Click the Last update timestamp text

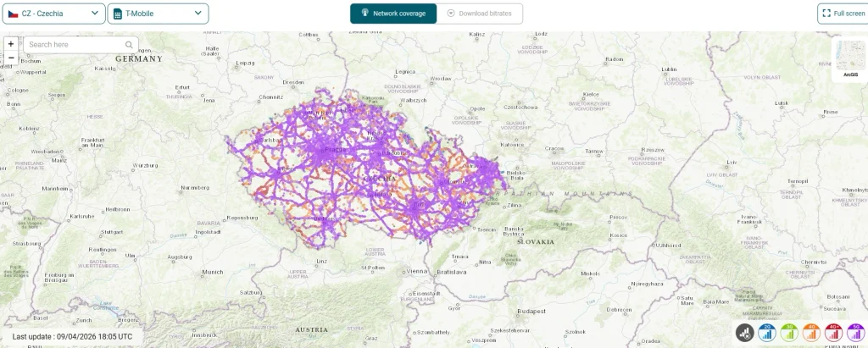[72, 336]
